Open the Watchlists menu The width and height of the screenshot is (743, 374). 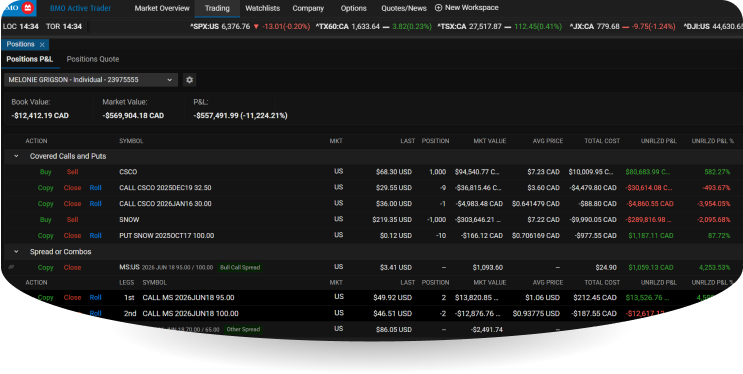263,8
